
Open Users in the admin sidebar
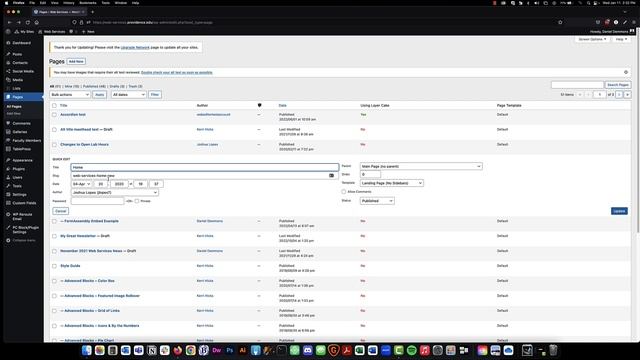pyautogui.click(x=17, y=178)
